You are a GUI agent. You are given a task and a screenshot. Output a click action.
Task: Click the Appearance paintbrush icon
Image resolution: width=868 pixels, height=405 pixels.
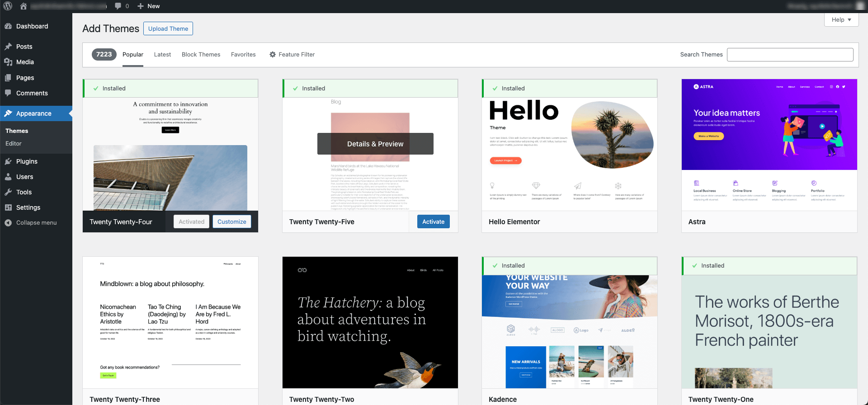pos(8,113)
